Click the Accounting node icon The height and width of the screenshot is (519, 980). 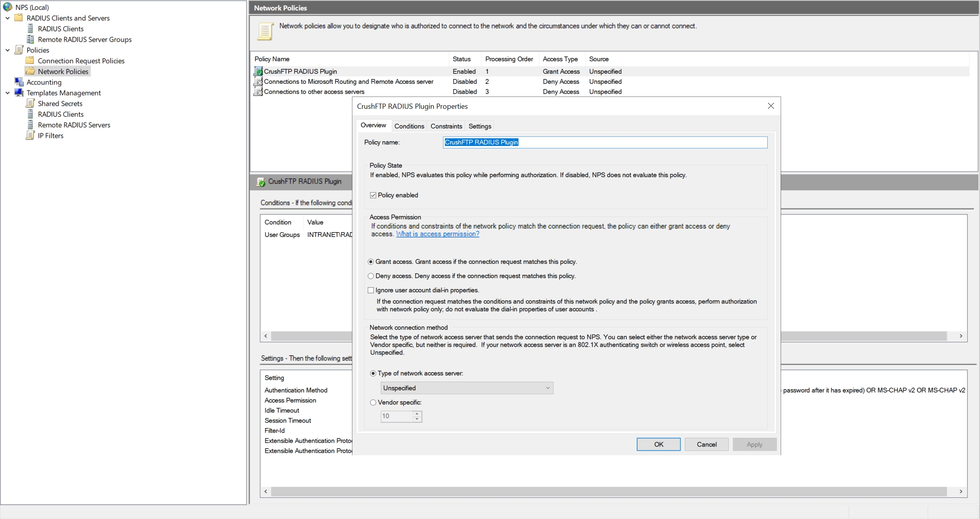[x=19, y=82]
